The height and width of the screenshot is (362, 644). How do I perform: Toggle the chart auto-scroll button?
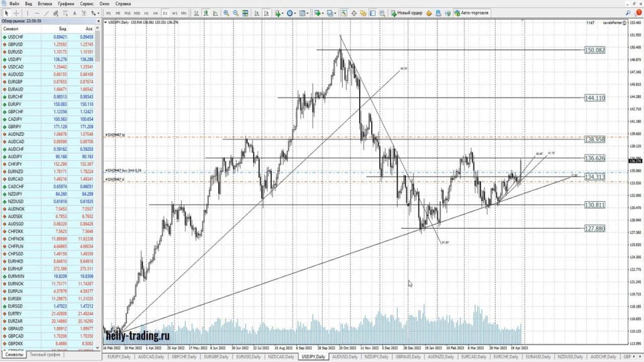[257, 13]
